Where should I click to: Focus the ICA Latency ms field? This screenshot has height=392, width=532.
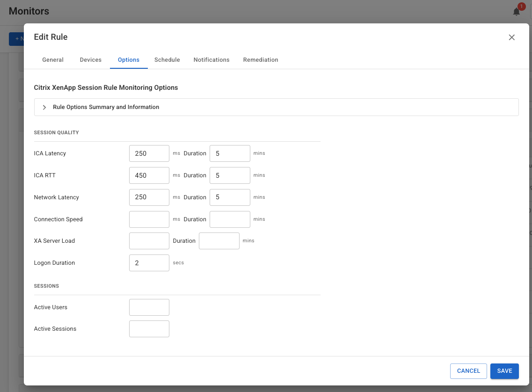coord(149,153)
